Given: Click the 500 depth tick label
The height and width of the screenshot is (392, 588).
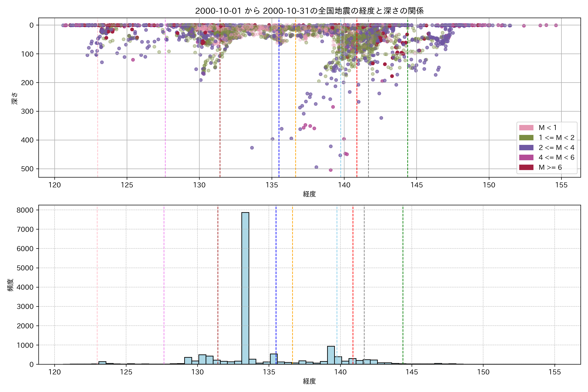Looking at the screenshot, I should (27, 169).
